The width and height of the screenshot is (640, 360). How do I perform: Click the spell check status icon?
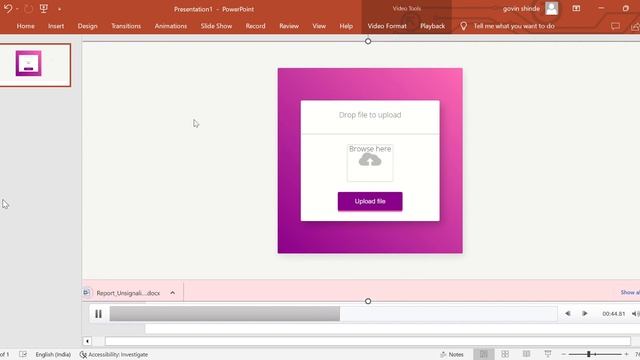[23, 354]
